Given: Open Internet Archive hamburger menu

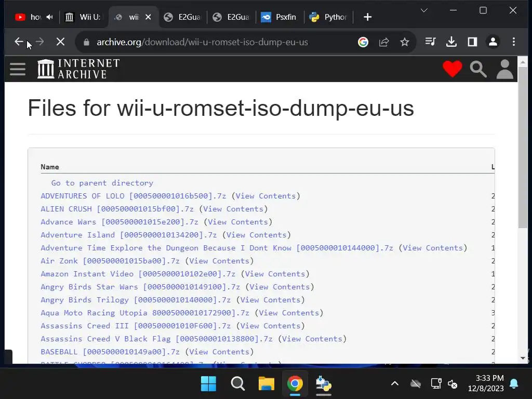Looking at the screenshot, I should [18, 69].
